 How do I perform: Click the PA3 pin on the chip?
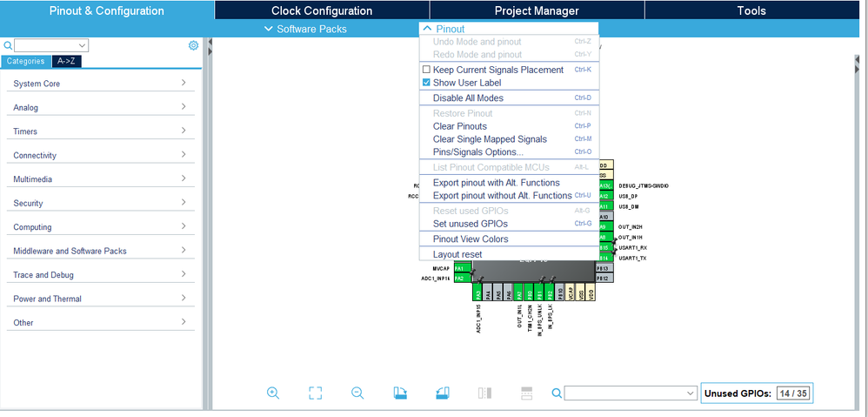coord(477,292)
